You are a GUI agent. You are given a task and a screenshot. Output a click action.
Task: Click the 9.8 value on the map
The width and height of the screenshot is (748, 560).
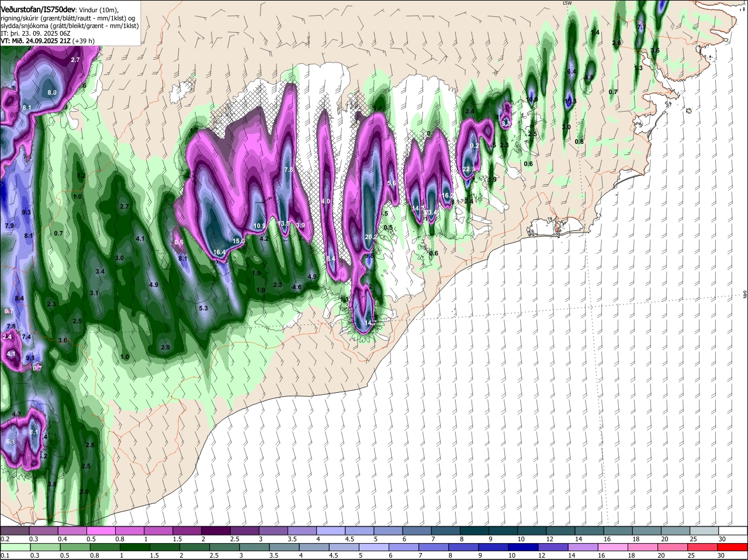coord(369,255)
